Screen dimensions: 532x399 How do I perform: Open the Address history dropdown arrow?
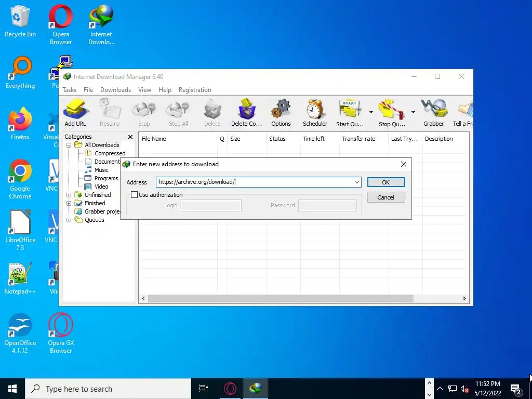pos(356,182)
